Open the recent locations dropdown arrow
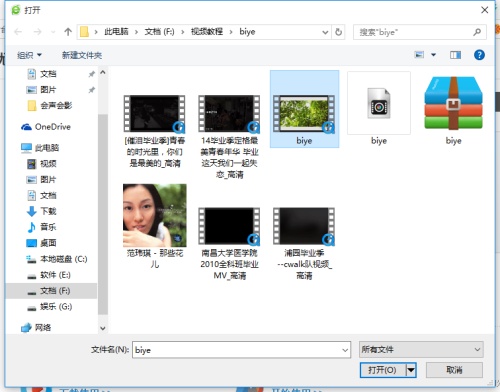 (53, 32)
